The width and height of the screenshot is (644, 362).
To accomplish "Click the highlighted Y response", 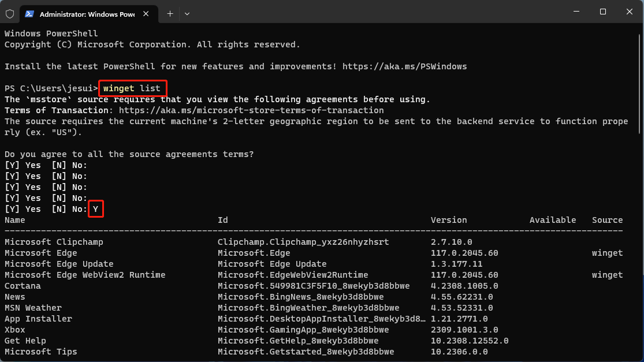I will click(96, 209).
